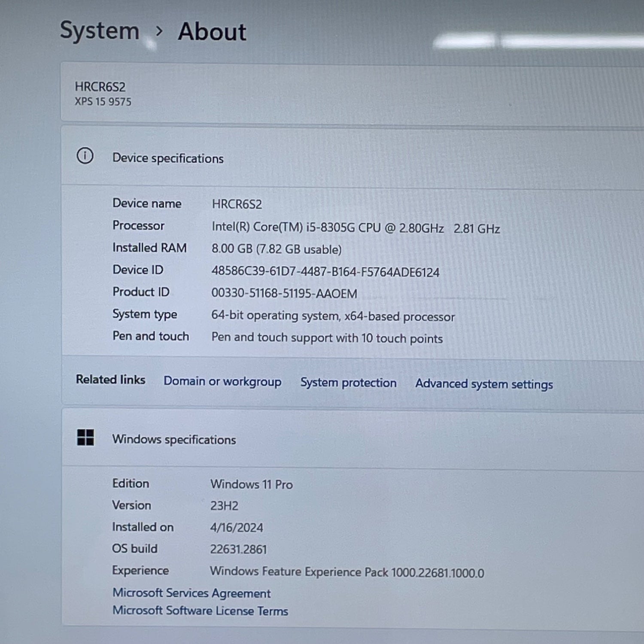Click the Windows 11 Pro edition text
Viewport: 644px width, 644px height.
(252, 484)
